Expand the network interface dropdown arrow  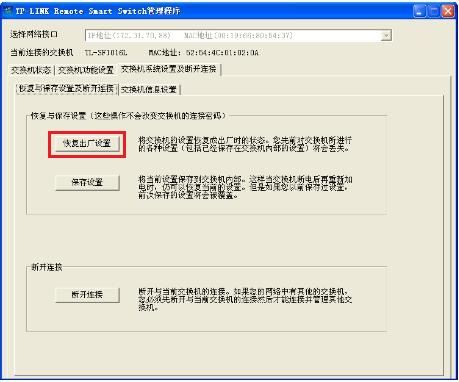386,35
